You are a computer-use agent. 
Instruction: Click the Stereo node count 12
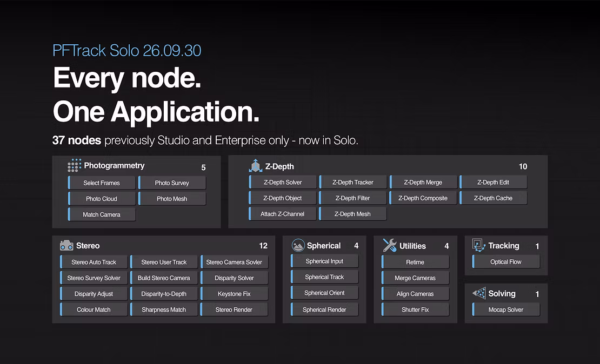(263, 246)
